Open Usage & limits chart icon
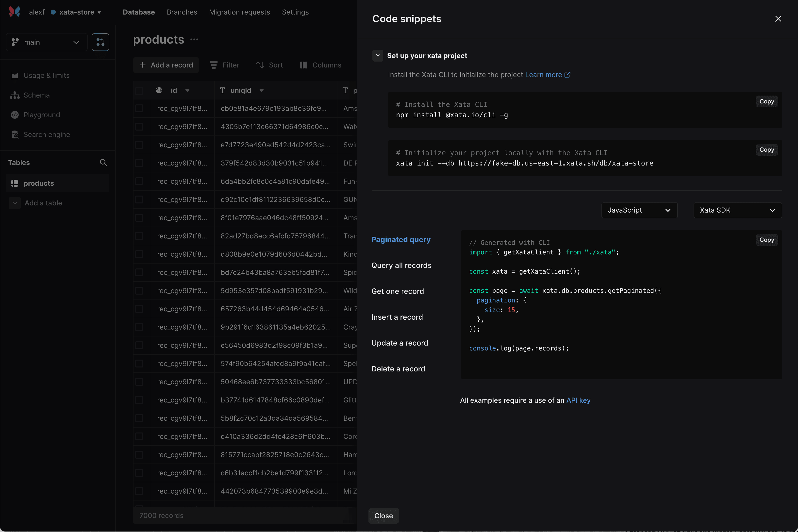 tap(15, 76)
